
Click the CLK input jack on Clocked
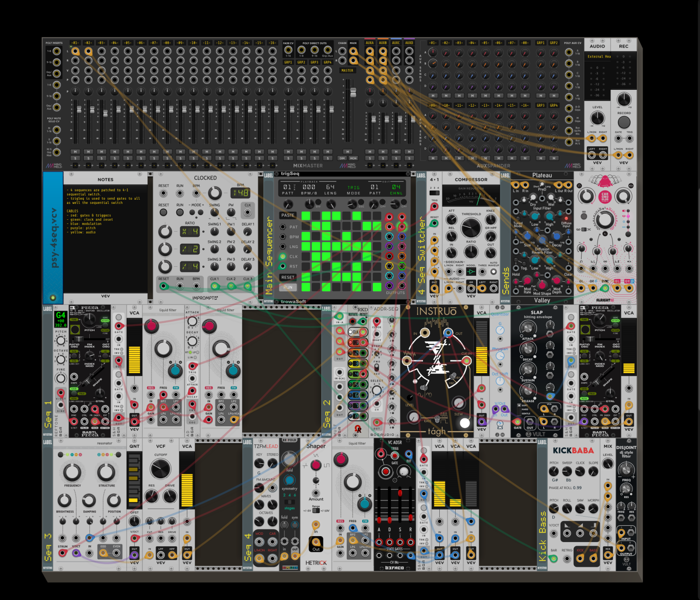[x=247, y=212]
